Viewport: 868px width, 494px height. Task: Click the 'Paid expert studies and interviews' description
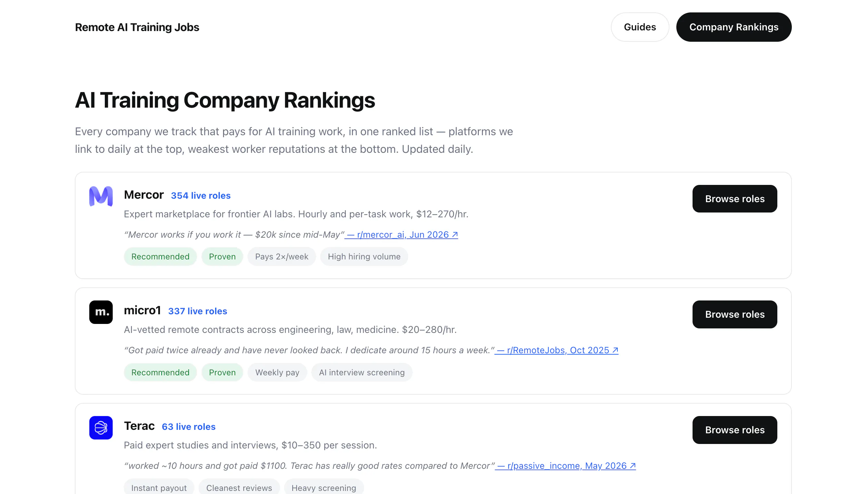click(x=250, y=445)
